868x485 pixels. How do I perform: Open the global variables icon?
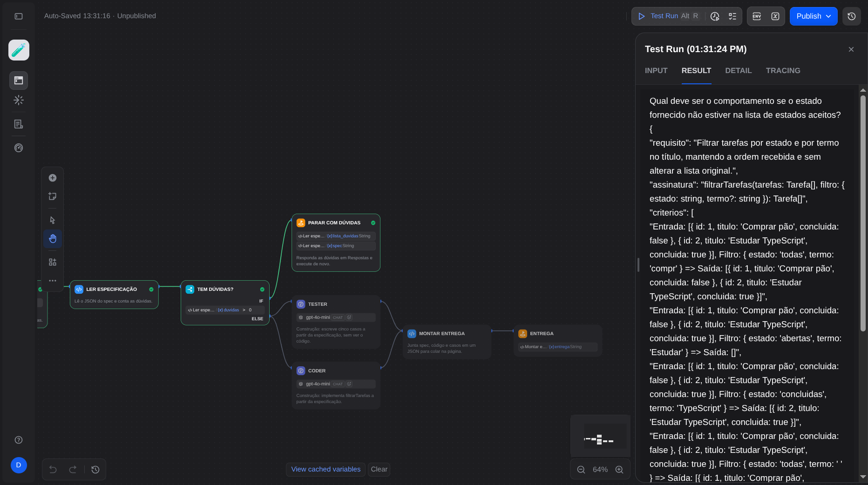[775, 16]
